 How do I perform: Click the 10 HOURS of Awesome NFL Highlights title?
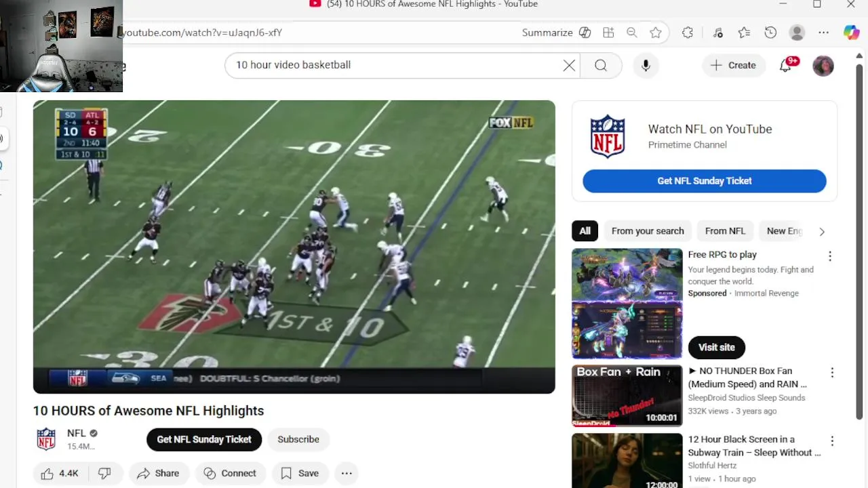149,411
